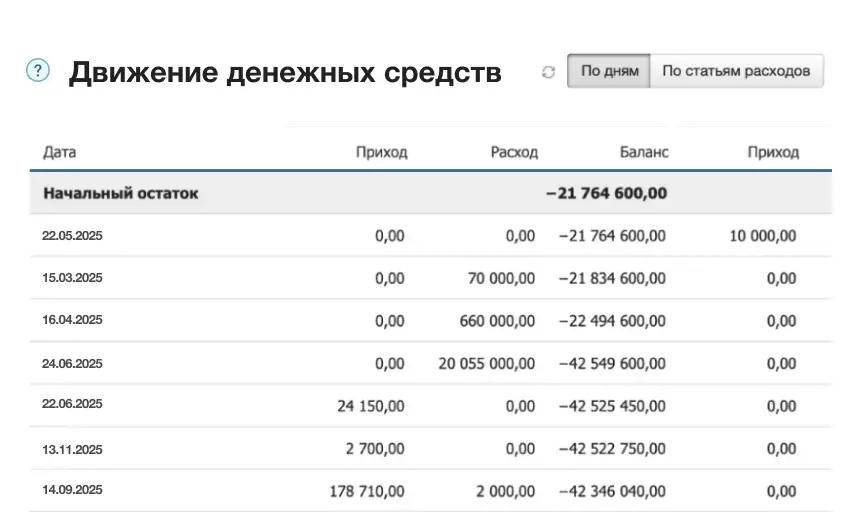Click the first Приход column header

point(381,152)
